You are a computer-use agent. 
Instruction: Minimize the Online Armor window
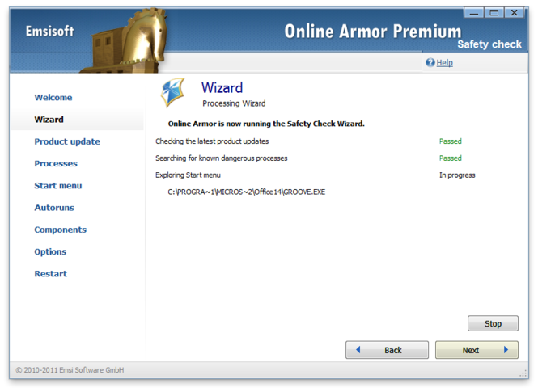pos(474,13)
